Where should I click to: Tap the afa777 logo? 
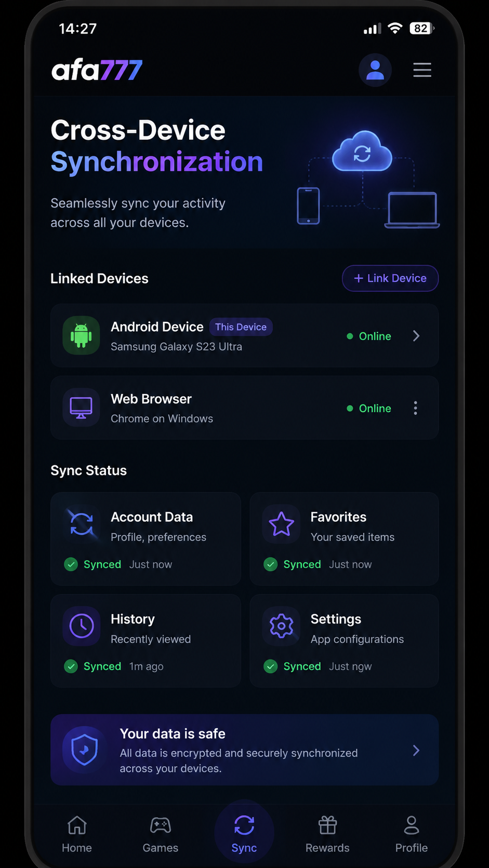coord(97,70)
